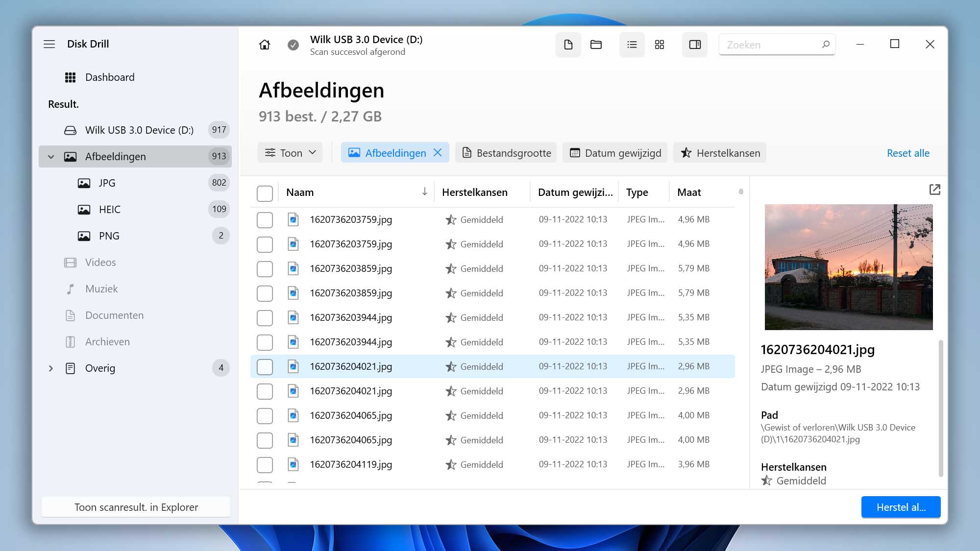
Task: Click the drive icon for Wilk USB 3.0 Device
Action: pyautogui.click(x=70, y=130)
